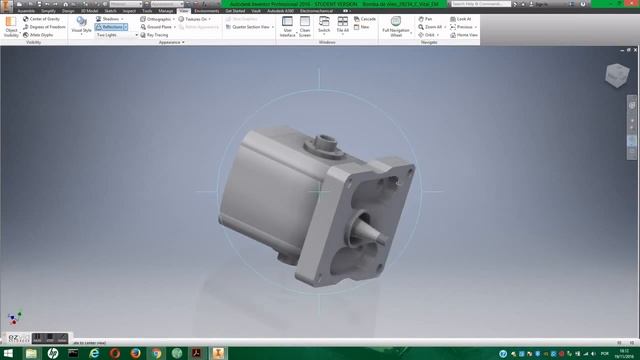Open Two Lights lighting style dropdown

(117, 35)
